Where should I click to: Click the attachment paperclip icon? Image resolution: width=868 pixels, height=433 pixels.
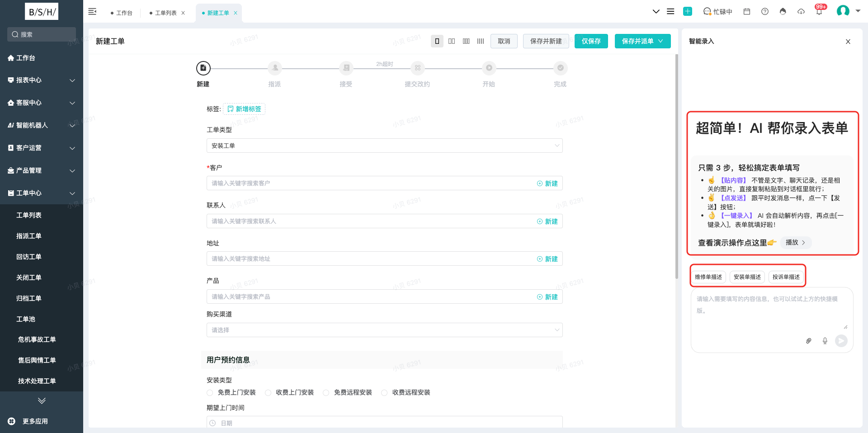pos(809,341)
